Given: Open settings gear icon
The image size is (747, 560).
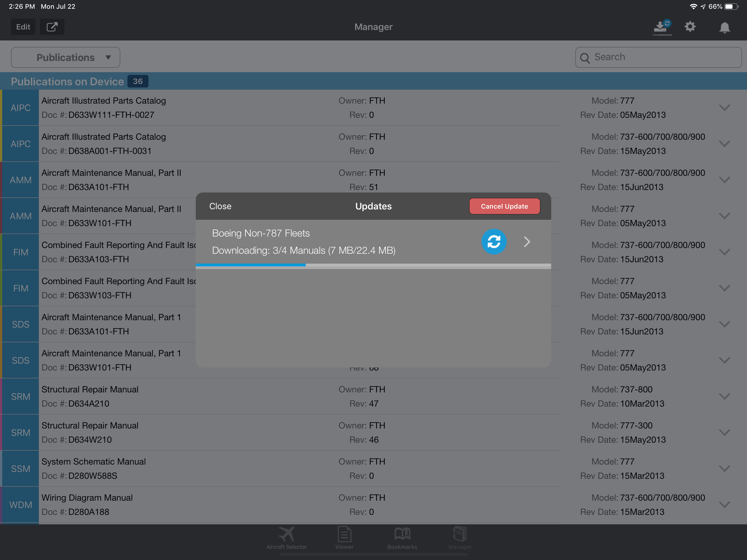Looking at the screenshot, I should (690, 27).
